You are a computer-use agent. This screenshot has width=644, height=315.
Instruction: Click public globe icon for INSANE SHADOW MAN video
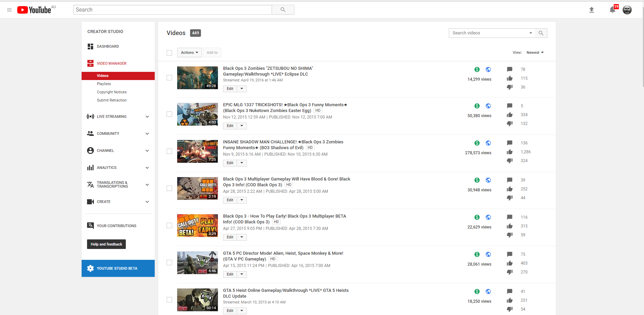click(x=488, y=143)
